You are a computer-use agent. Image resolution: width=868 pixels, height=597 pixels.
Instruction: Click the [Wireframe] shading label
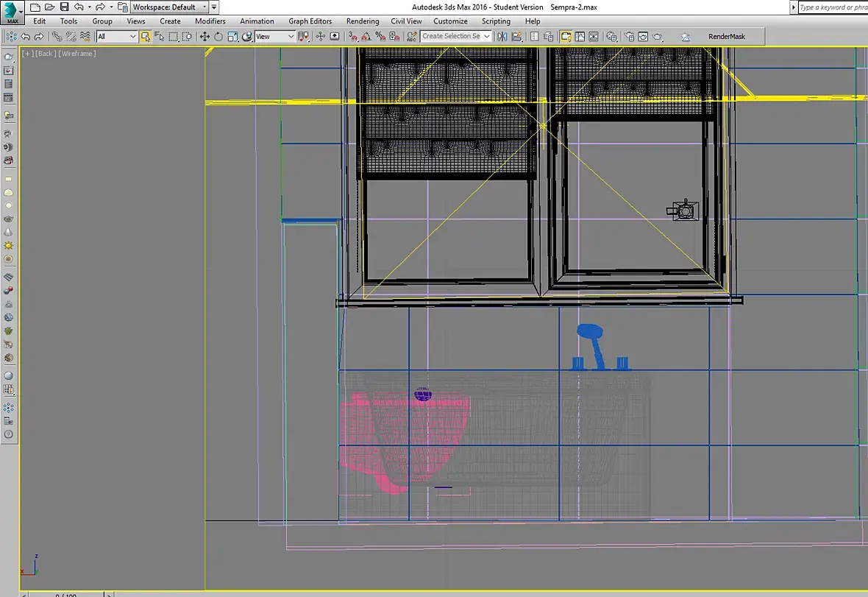point(77,54)
